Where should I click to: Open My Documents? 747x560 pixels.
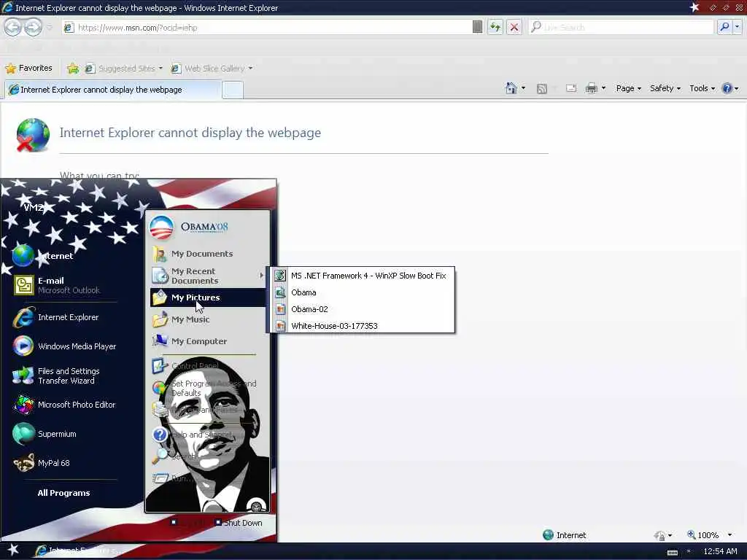[208, 254]
